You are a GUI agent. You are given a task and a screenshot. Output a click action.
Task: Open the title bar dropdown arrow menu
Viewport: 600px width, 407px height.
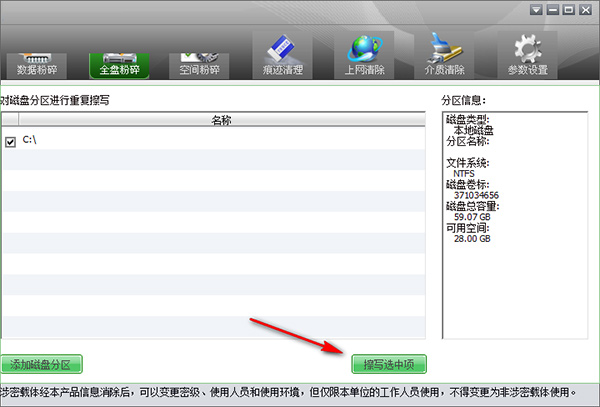(536, 10)
